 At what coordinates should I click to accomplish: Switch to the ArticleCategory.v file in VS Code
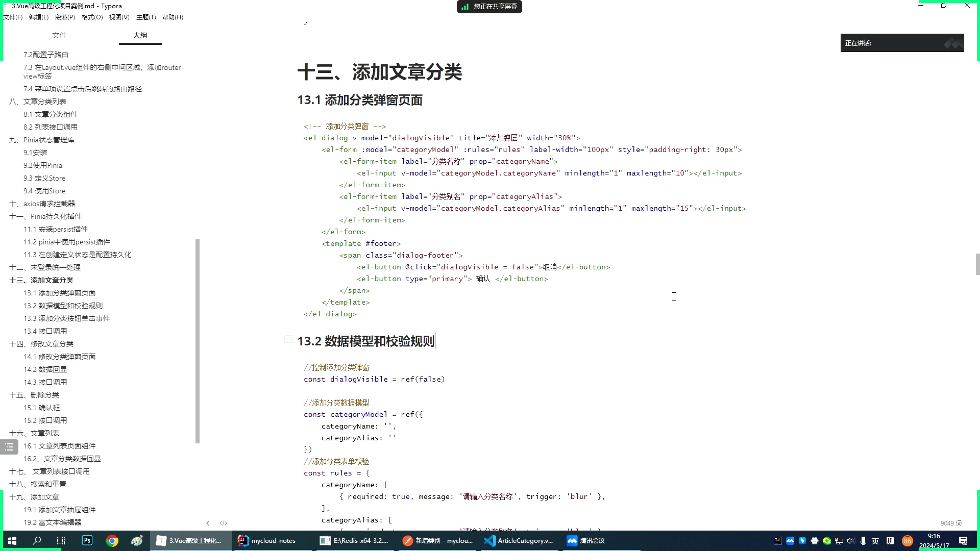click(x=519, y=540)
